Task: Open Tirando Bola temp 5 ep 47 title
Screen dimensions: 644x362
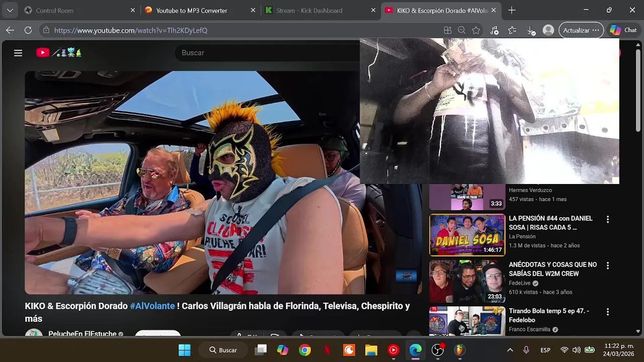Action: point(549,315)
